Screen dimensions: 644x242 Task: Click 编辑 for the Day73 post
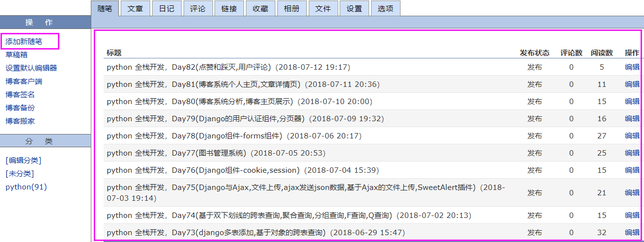[x=632, y=232]
